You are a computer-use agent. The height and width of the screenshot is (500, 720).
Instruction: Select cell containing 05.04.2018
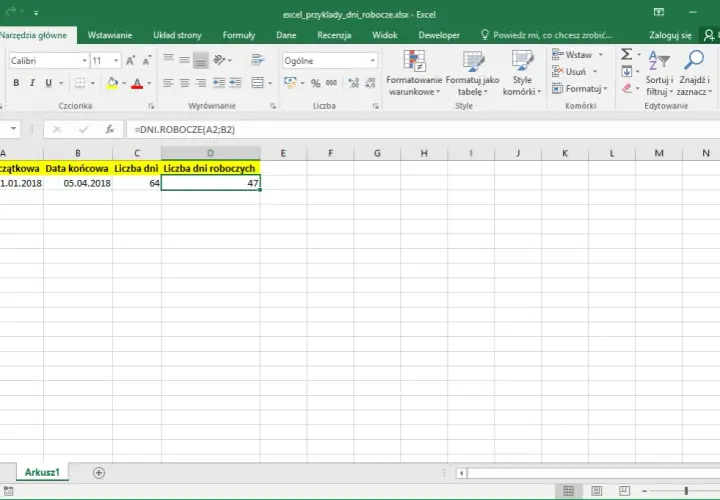click(78, 183)
